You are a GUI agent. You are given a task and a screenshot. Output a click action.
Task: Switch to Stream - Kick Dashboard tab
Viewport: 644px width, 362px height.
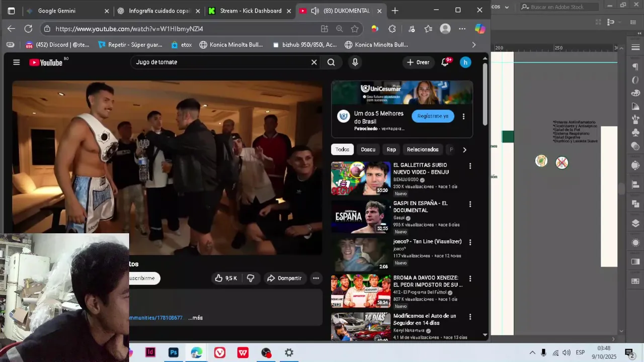coord(250,11)
